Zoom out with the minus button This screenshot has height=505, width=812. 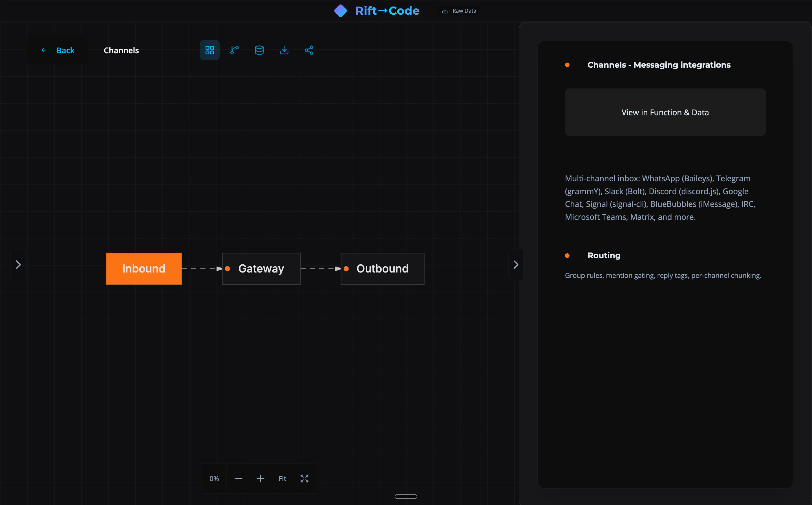pos(238,478)
